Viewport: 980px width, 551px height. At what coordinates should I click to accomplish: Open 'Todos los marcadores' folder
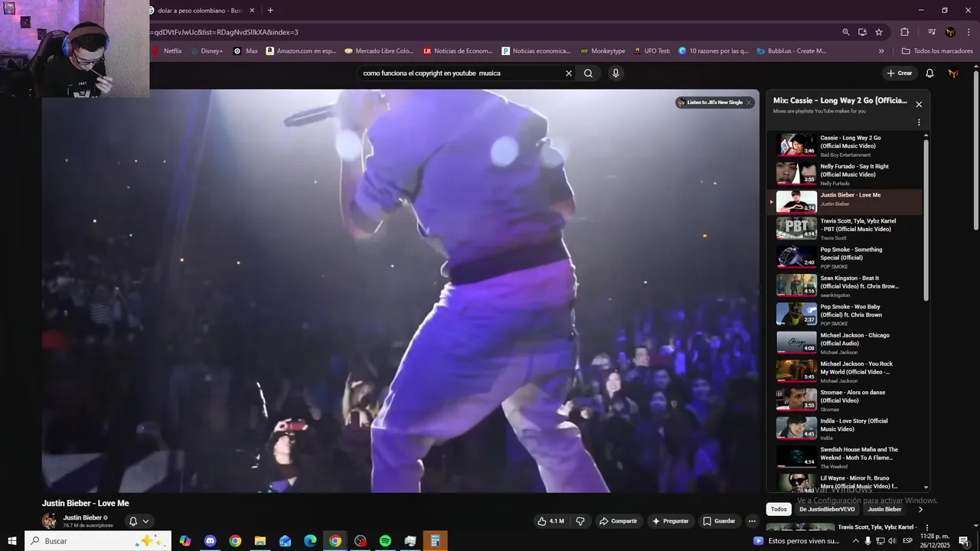pyautogui.click(x=937, y=51)
